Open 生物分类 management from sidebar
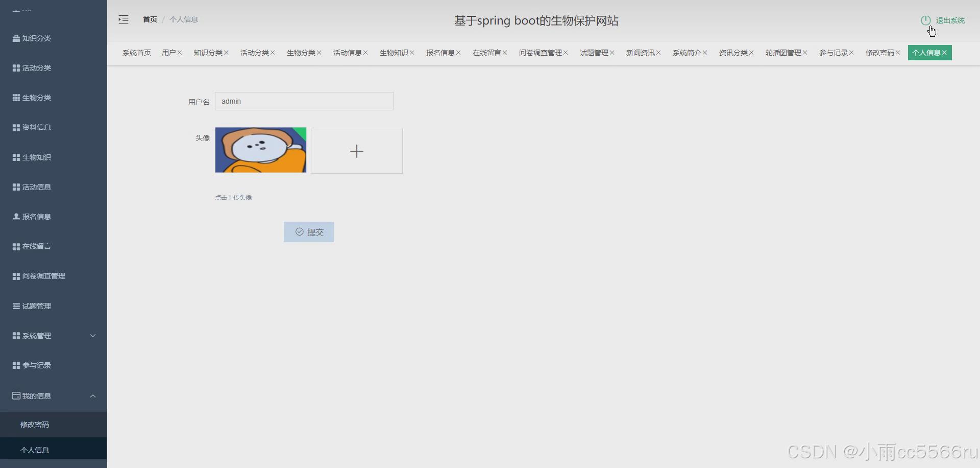The image size is (980, 468). coord(36,98)
